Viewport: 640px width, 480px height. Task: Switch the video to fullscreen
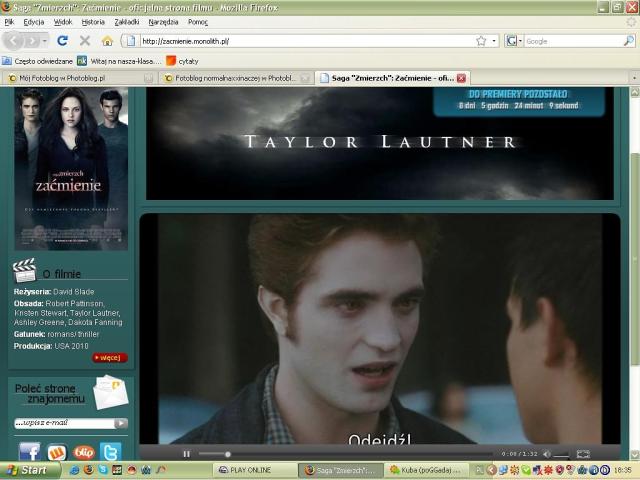(583, 454)
